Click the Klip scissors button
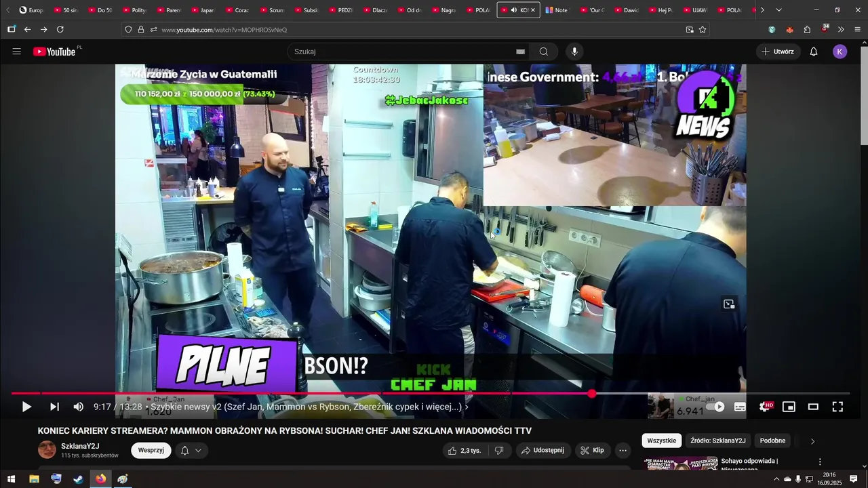The image size is (868, 488). click(592, 450)
